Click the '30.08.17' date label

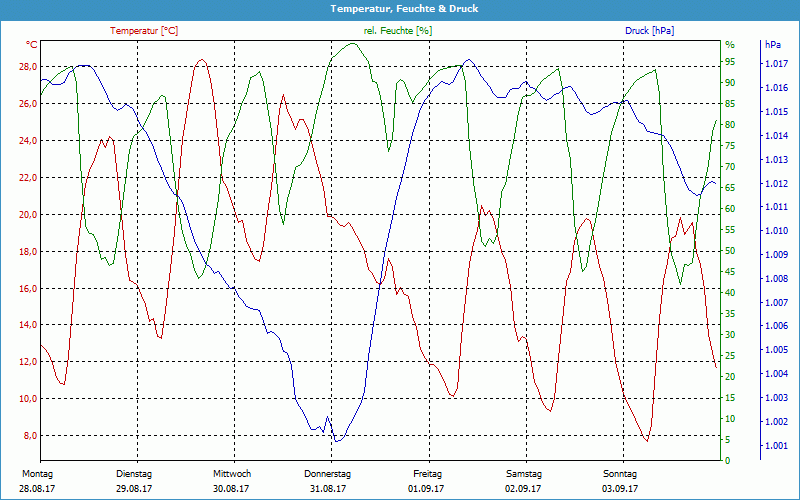231,489
